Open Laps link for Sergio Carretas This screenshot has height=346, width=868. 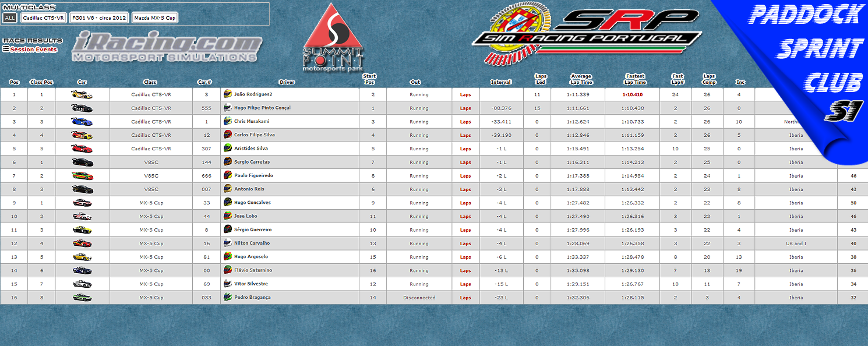[465, 163]
